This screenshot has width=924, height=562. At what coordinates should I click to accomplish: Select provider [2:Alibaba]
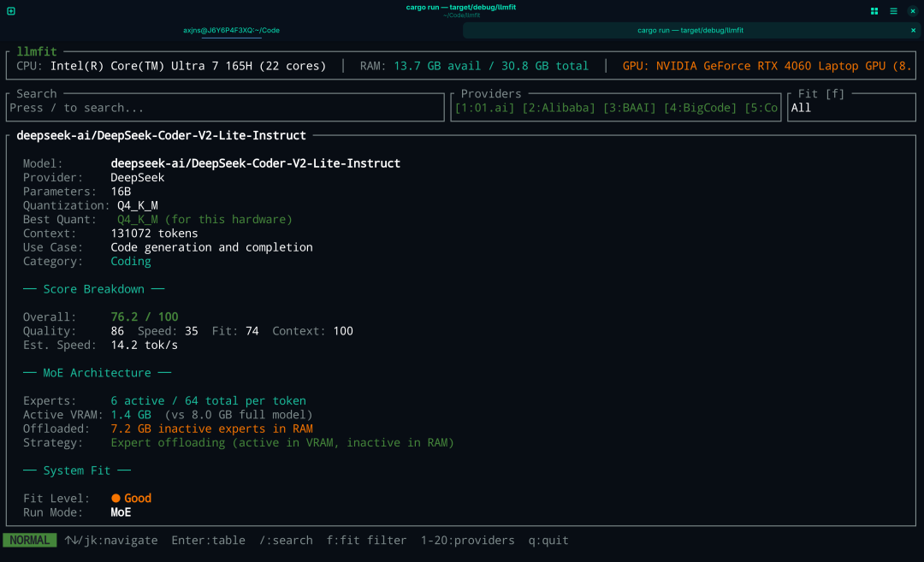[x=559, y=108]
